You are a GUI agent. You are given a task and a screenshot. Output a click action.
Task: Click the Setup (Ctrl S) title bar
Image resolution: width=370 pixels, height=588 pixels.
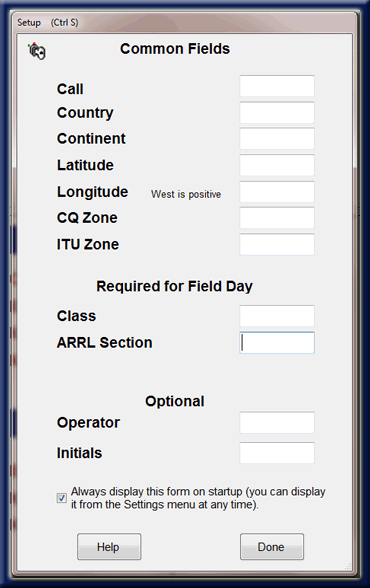tap(184, 22)
